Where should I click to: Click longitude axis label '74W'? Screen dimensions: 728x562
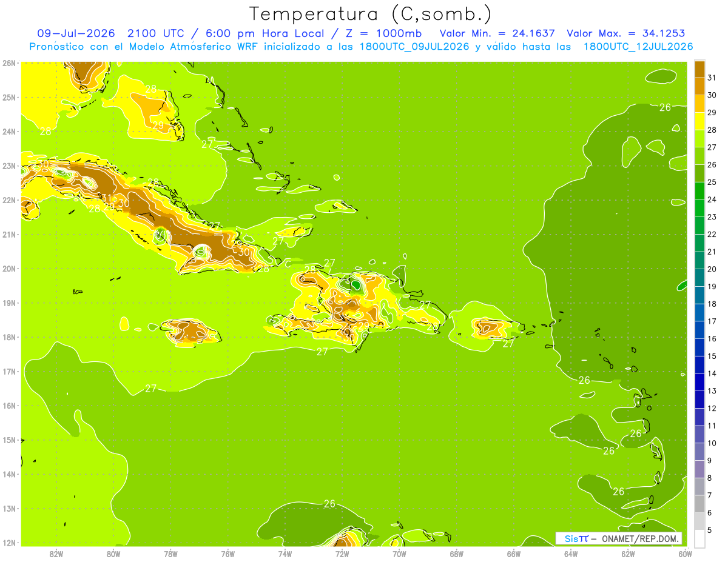click(x=285, y=554)
